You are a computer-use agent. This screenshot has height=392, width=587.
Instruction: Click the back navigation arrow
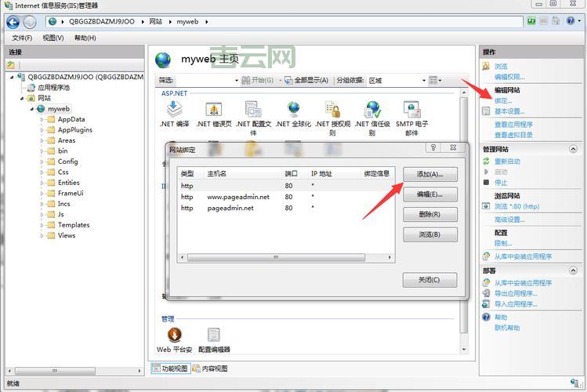[13, 23]
